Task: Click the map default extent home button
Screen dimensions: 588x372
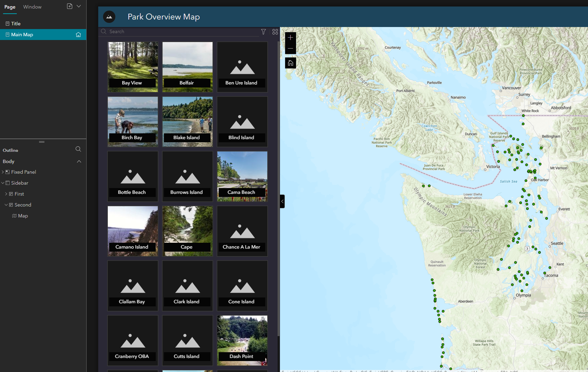Action: 291,63
